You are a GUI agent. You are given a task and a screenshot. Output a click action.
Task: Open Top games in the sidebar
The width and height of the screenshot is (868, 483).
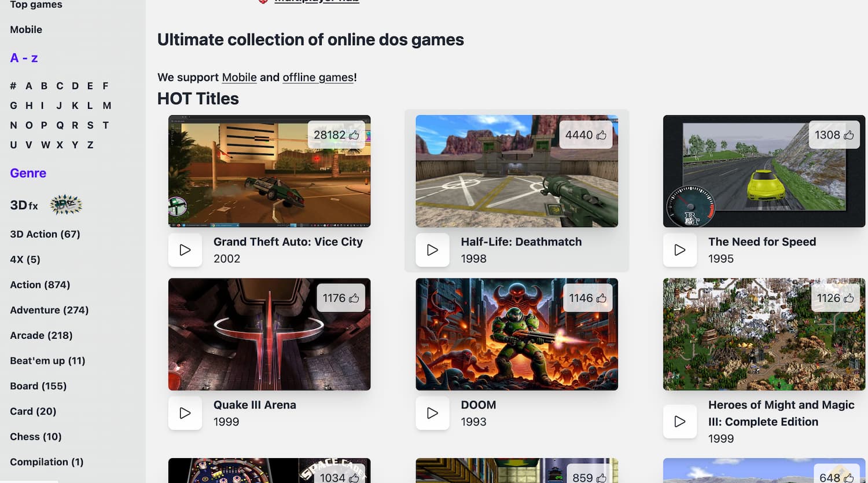[36, 5]
